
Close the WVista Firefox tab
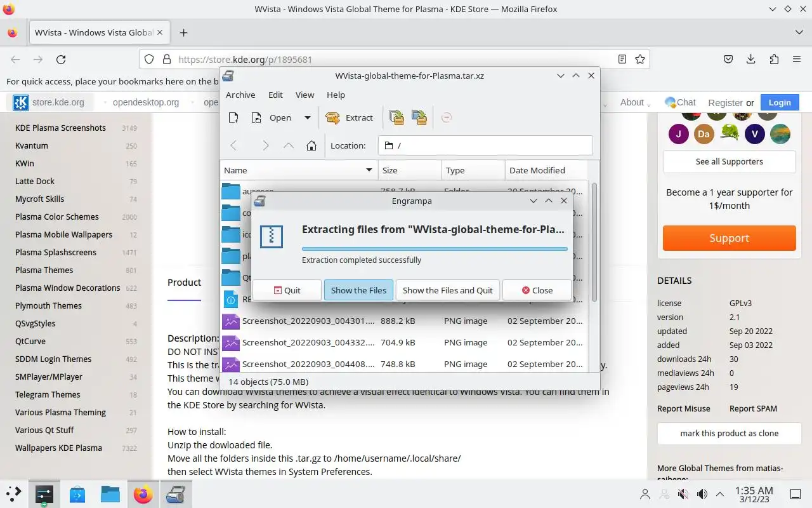[160, 32]
